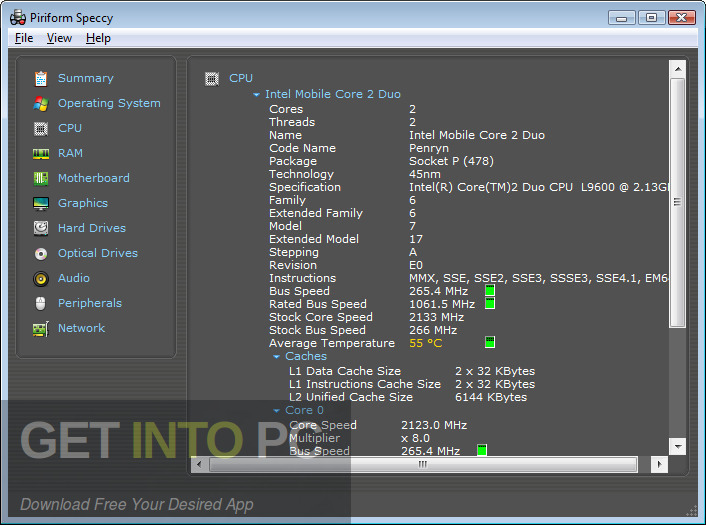
Task: Click the Network card icon
Action: point(41,329)
